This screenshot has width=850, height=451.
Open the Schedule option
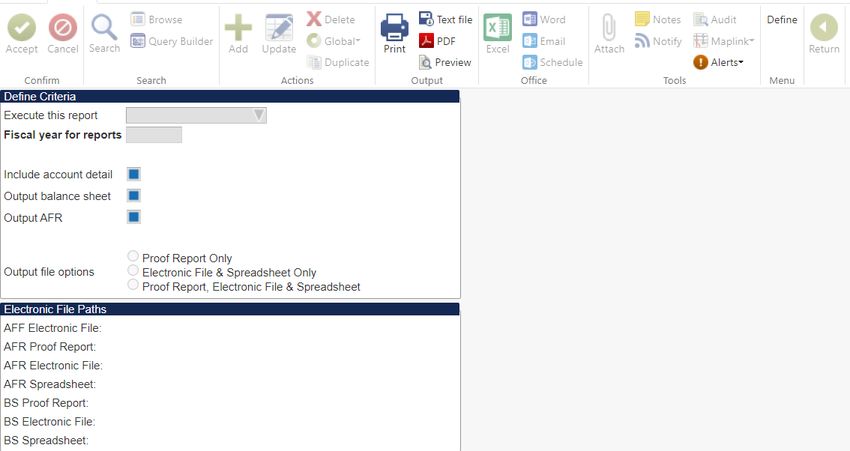[552, 62]
